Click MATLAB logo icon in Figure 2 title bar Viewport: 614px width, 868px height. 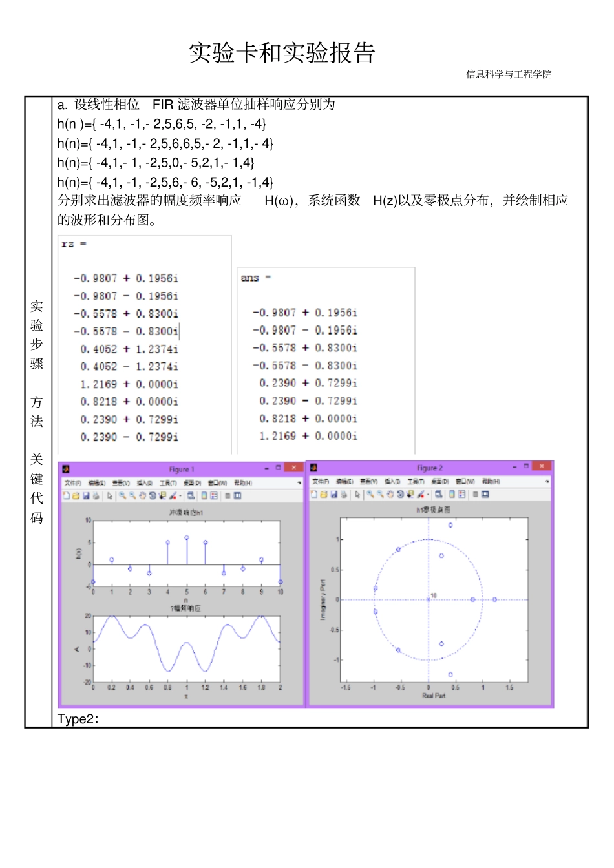pos(313,467)
